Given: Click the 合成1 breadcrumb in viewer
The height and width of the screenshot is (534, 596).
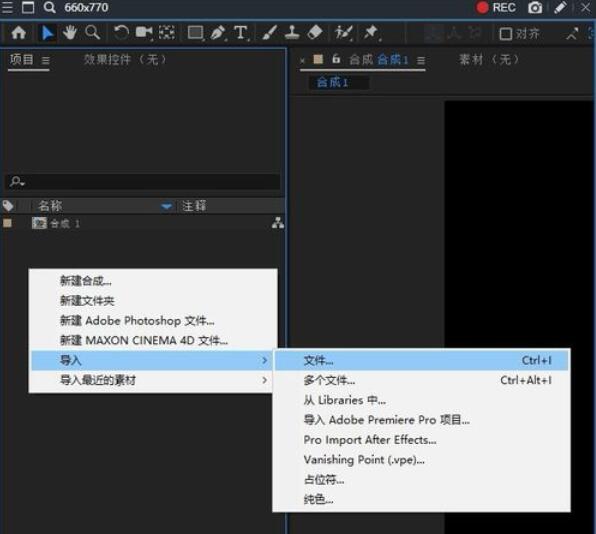Looking at the screenshot, I should click(x=333, y=82).
